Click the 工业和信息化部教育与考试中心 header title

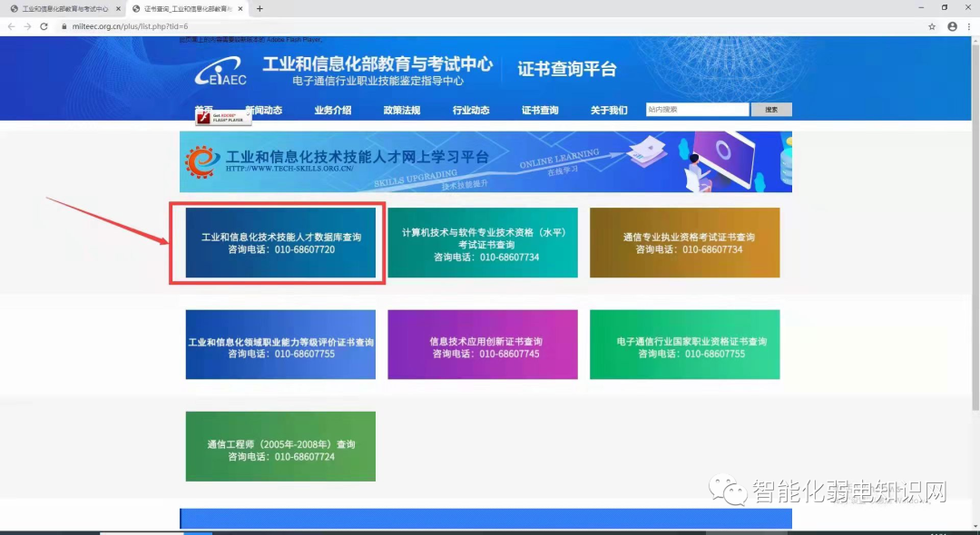(377, 63)
